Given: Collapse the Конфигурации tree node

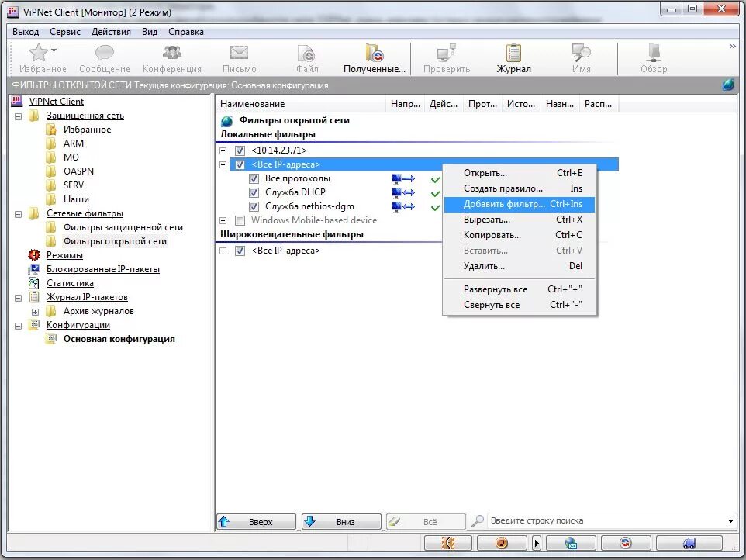Looking at the screenshot, I should [x=18, y=326].
